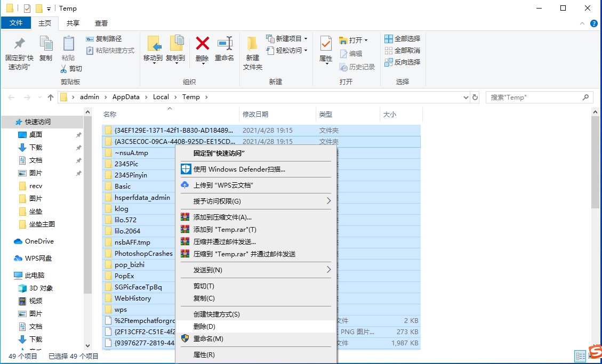The width and height of the screenshot is (602, 364).
Task: Click the Cut (剪切) scissors icon
Action: [x=63, y=69]
